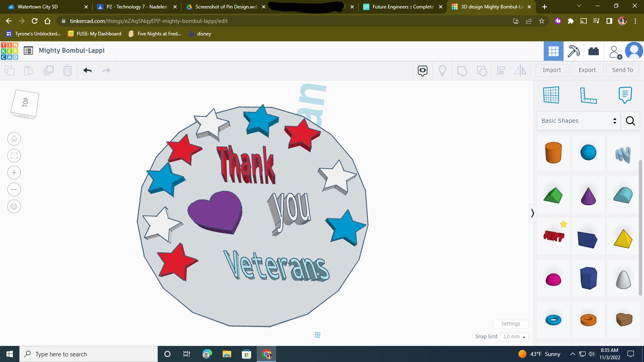Click the Zoom in plus button

[x=14, y=173]
